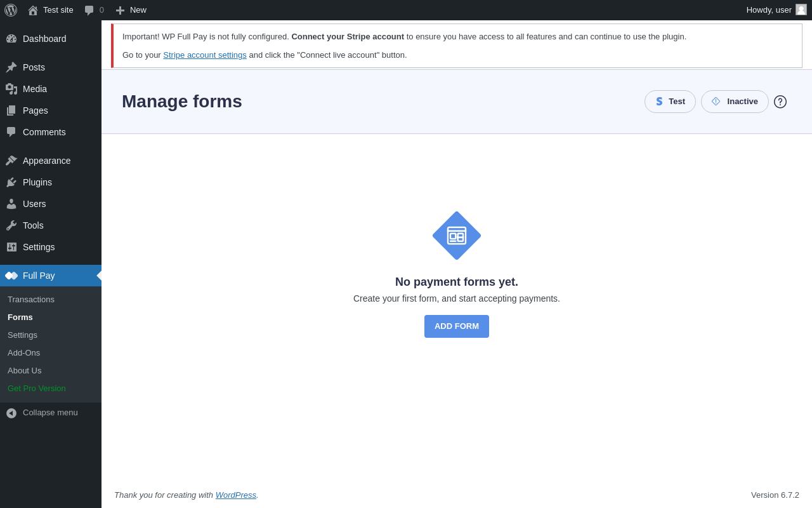Click the blue diamond form icon
The image size is (812, 508).
coord(457,236)
